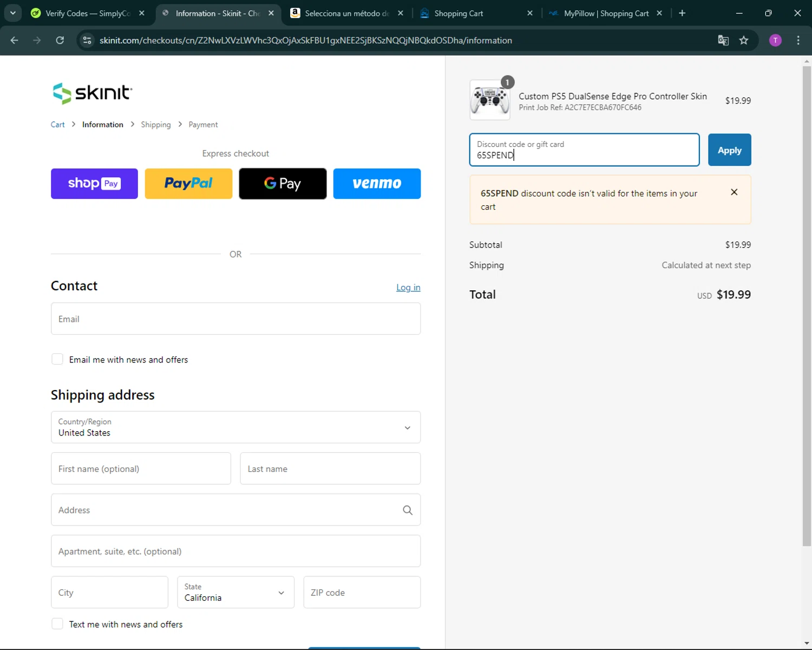Click the Payment breadcrumb step
The height and width of the screenshot is (650, 812).
tap(203, 125)
